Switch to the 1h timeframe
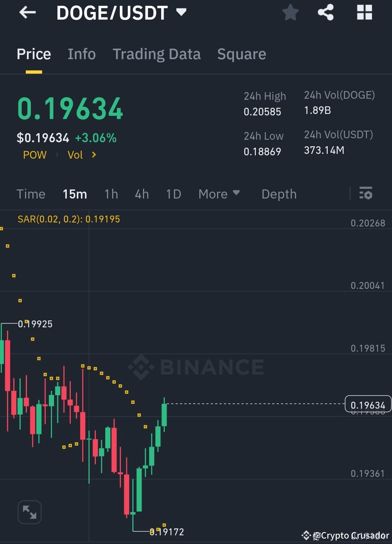Viewport: 392px width, 544px height. click(111, 194)
